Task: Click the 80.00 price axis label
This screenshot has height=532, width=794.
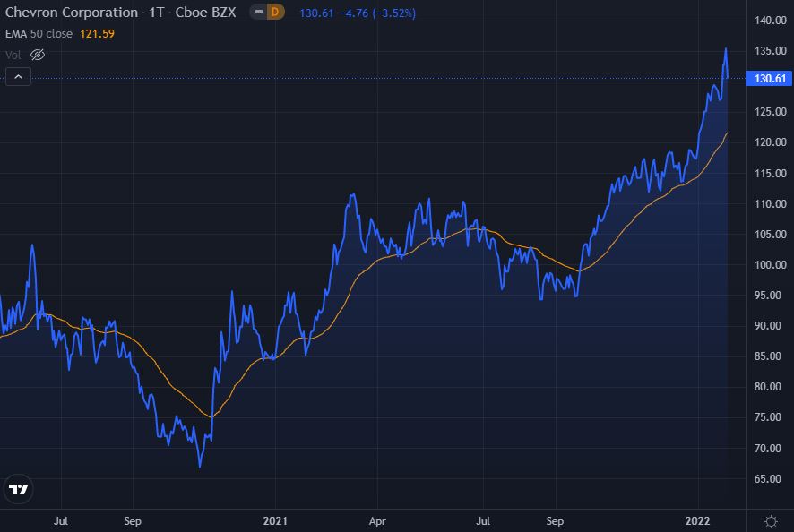Action: click(x=770, y=386)
